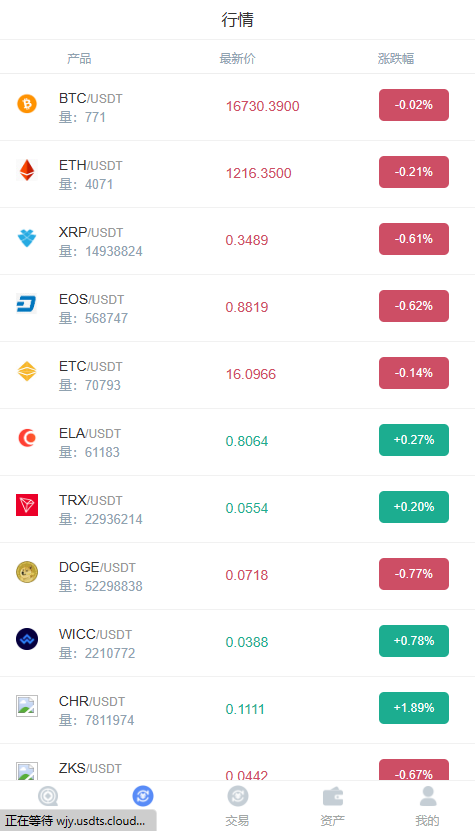Click the -0.02% change button for BTC

(x=414, y=105)
